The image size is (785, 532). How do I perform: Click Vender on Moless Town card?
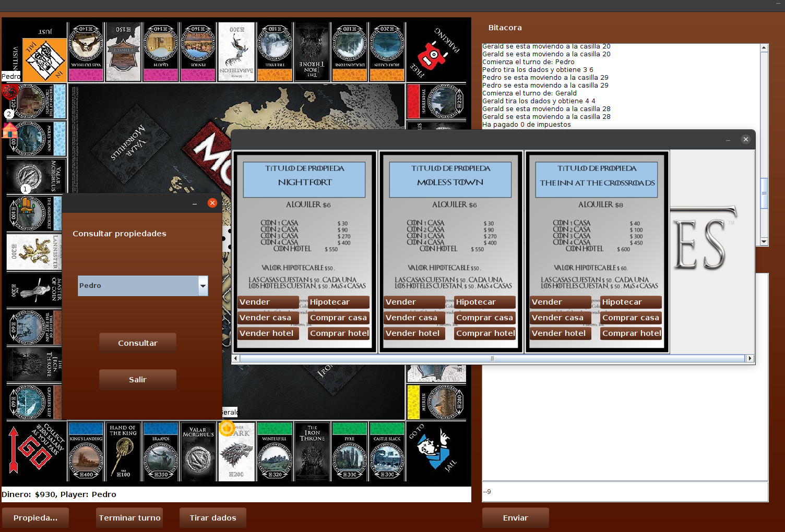(414, 302)
